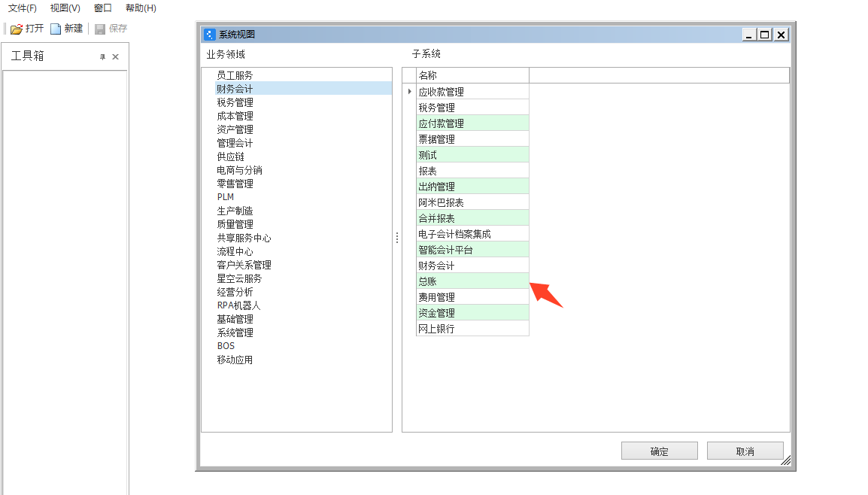Viewport: 868px width, 495px height.
Task: Close the 工具箱 panel with its X icon
Action: [x=117, y=56]
